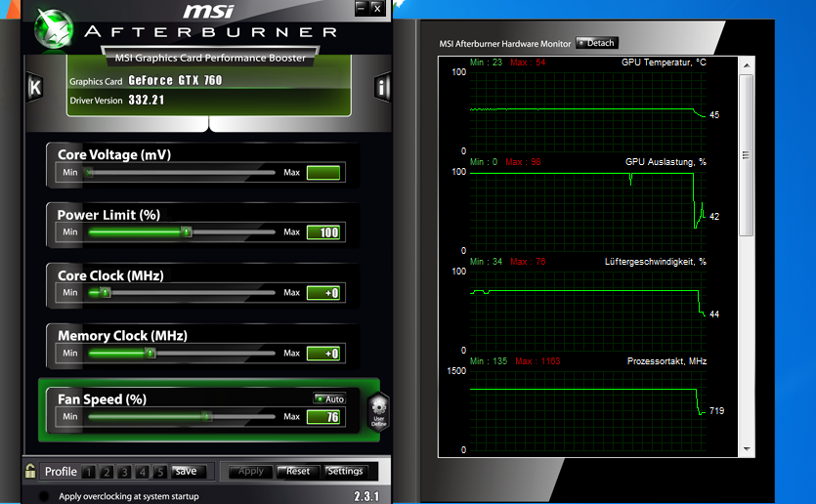Image resolution: width=816 pixels, height=504 pixels.
Task: Toggle the profile lock padlock icon
Action: 30,471
